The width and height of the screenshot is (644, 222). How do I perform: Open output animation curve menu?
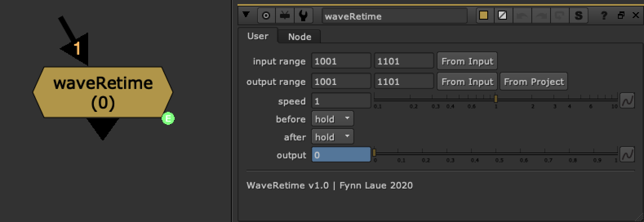point(627,155)
